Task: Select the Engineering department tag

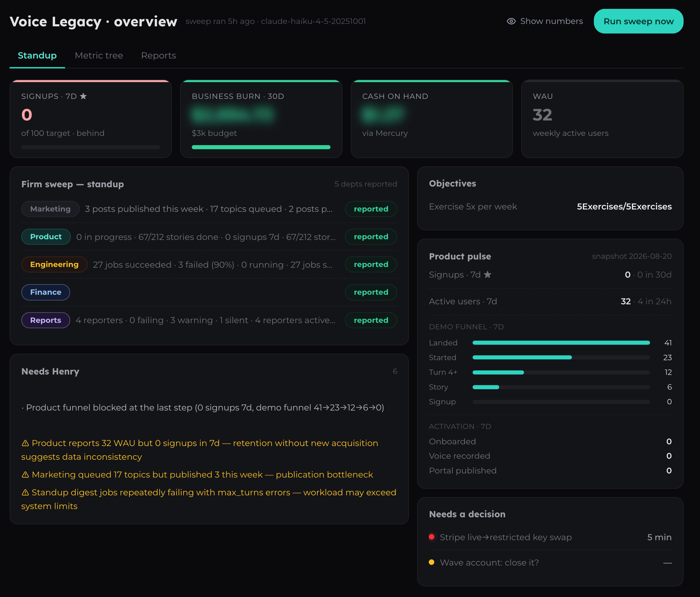Action: point(54,264)
